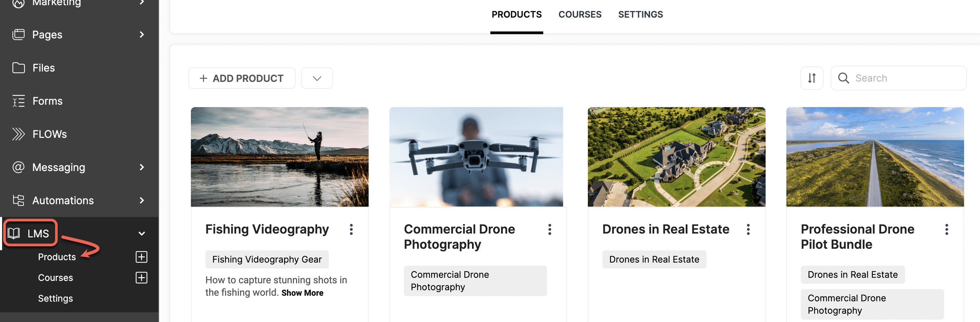This screenshot has height=322, width=980.
Task: Click the drone photo thumbnail
Action: (476, 157)
